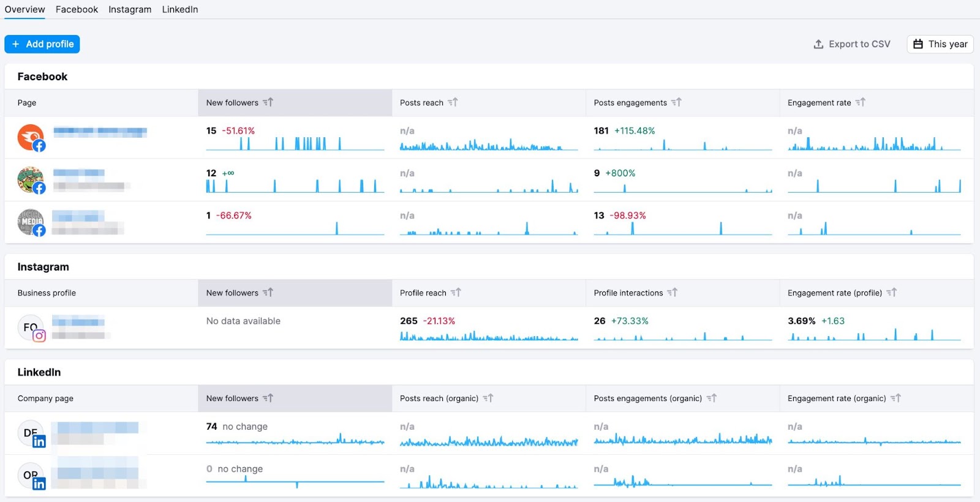Click the 74 new followers LinkedIn sparkline
Screen dimensions: 980x502
pos(295,440)
